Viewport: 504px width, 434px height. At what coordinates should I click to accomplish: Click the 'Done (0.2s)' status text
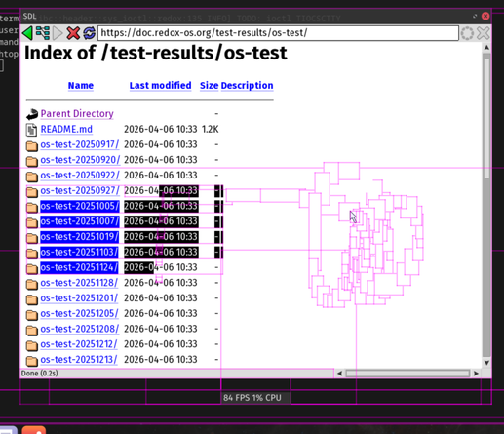click(40, 374)
